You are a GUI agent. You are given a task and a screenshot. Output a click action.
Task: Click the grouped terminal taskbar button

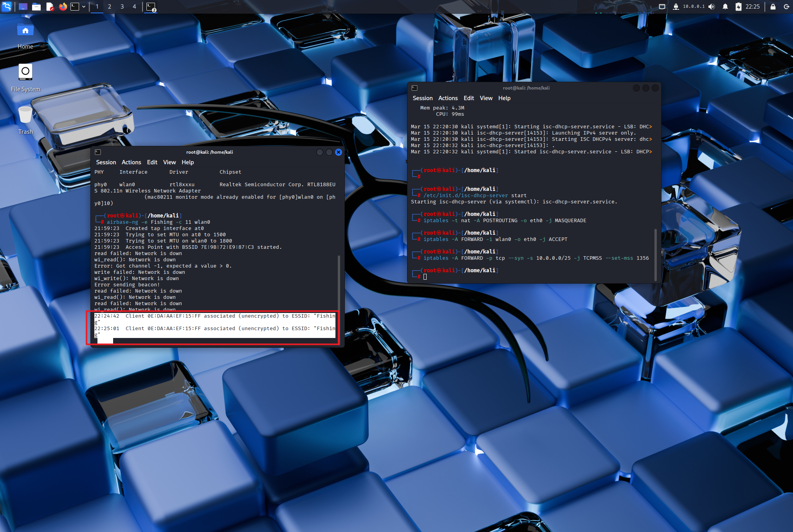coord(151,7)
